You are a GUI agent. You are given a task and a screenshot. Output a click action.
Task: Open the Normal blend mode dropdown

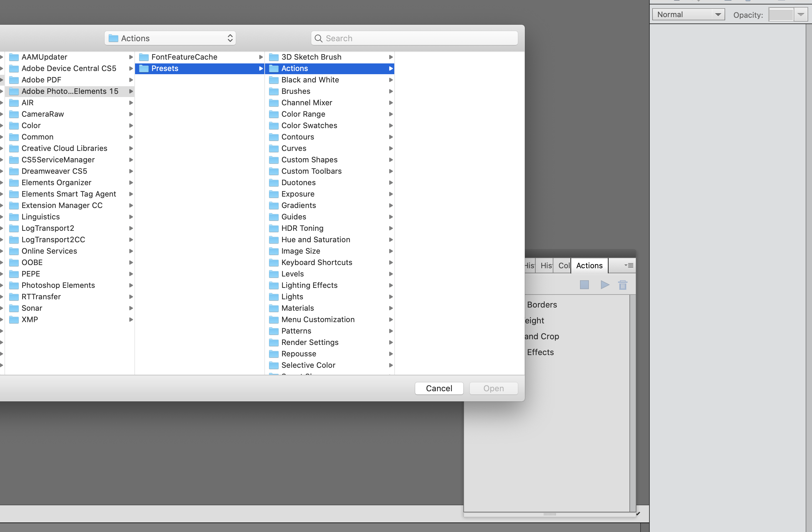[x=688, y=14]
